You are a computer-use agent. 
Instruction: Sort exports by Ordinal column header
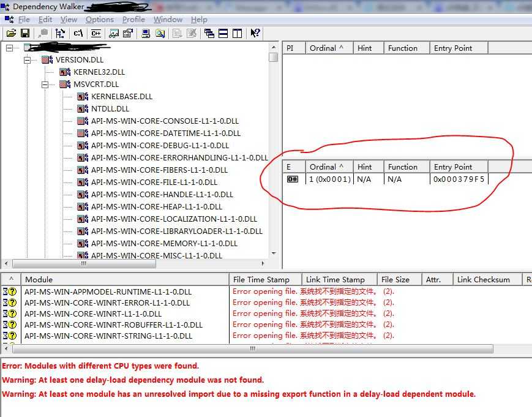tap(329, 167)
